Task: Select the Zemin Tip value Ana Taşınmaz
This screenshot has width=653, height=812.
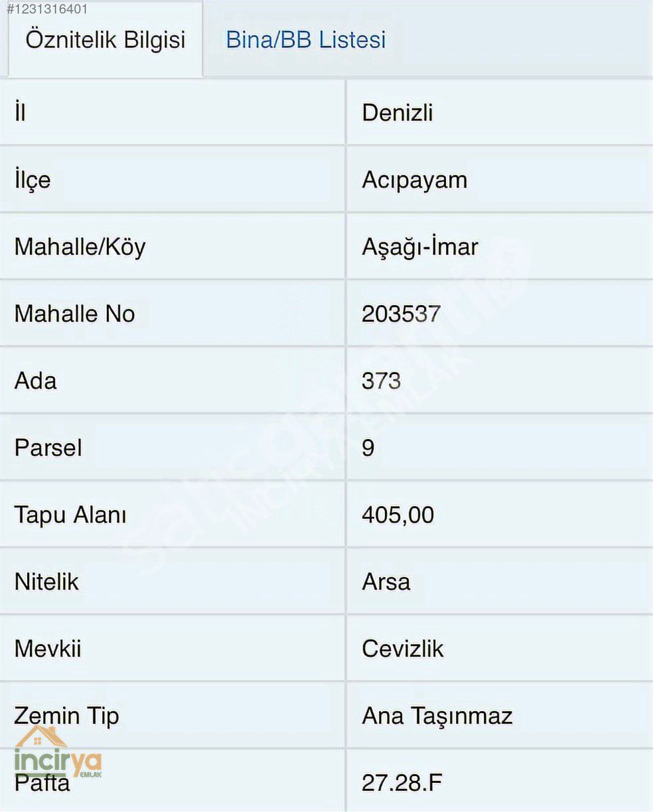Action: click(x=437, y=716)
